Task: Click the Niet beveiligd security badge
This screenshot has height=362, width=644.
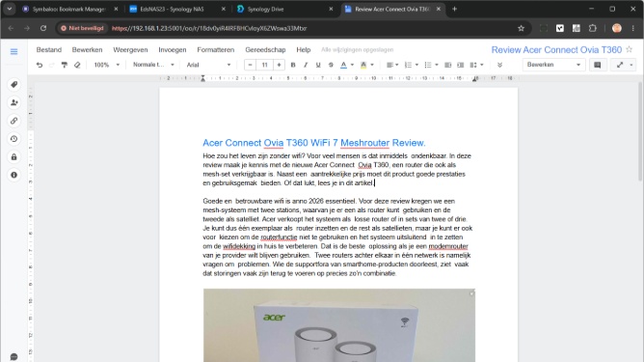Action: click(x=82, y=28)
